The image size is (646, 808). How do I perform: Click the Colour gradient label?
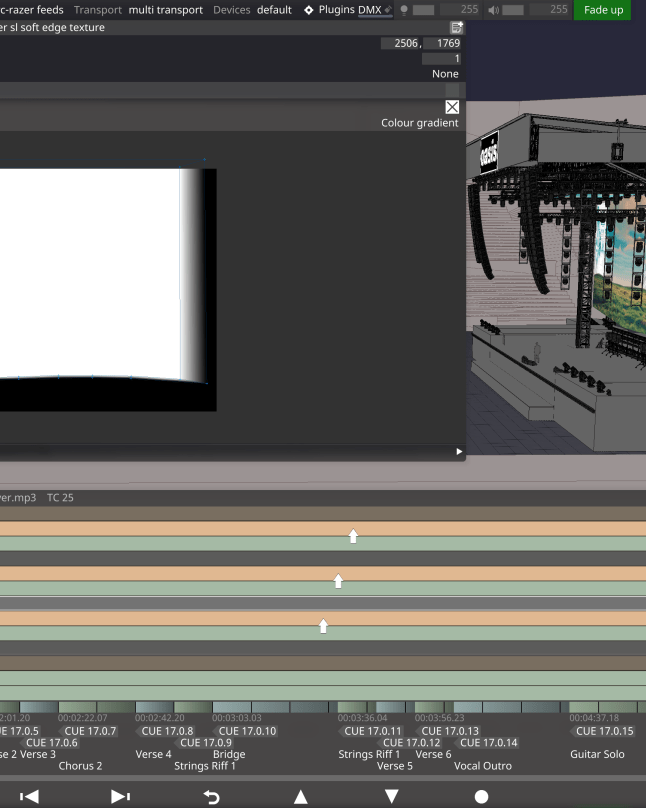click(419, 123)
